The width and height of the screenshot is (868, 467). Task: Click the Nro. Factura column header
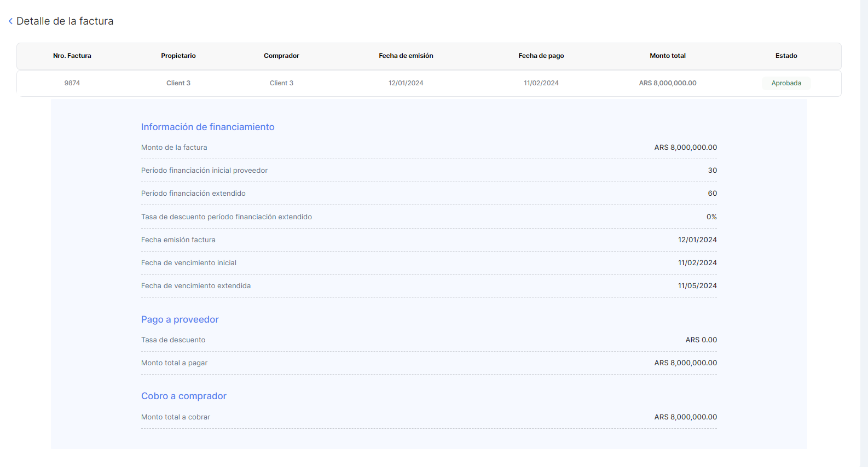point(72,56)
